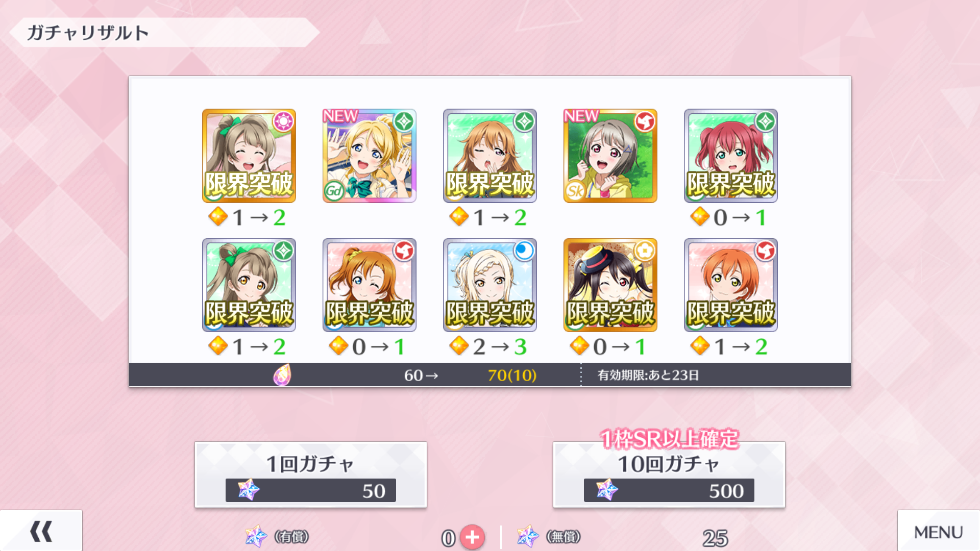
Task: Open the MENU button
Action: pos(938,531)
